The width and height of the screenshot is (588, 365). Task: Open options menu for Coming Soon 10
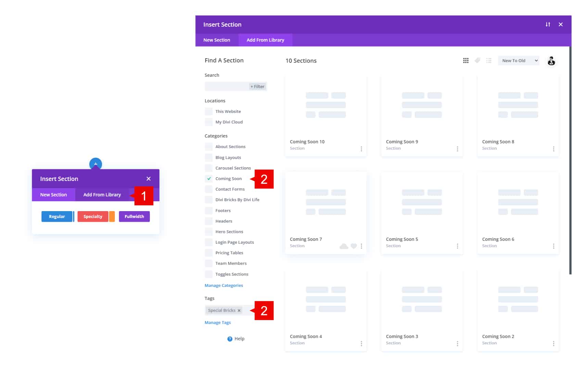361,149
